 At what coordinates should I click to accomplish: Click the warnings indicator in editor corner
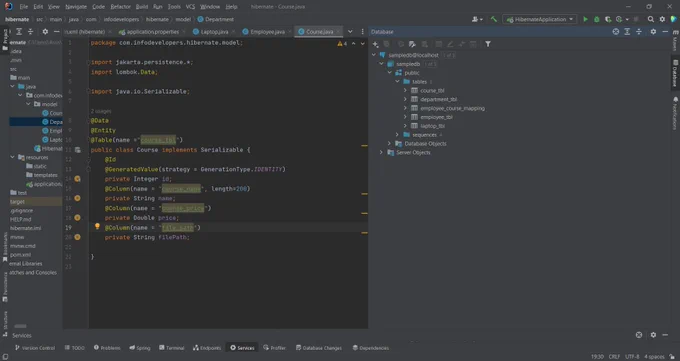[342, 44]
